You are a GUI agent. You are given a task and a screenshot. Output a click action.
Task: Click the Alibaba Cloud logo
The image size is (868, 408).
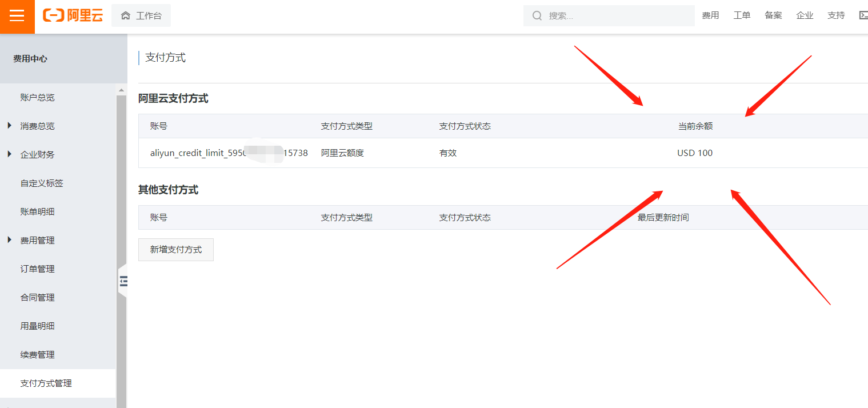pos(73,16)
